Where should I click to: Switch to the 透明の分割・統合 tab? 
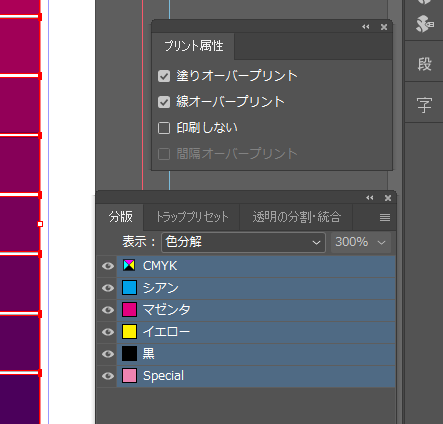(297, 217)
